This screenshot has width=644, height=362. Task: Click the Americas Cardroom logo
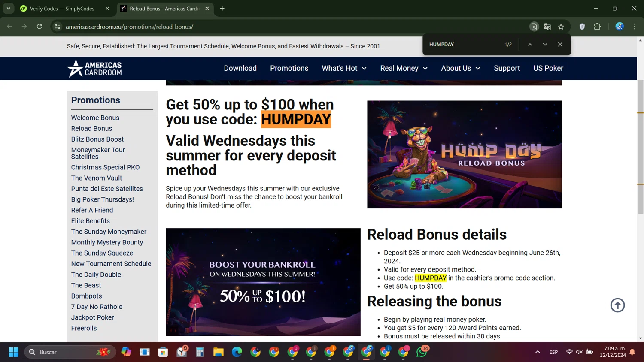tap(94, 69)
